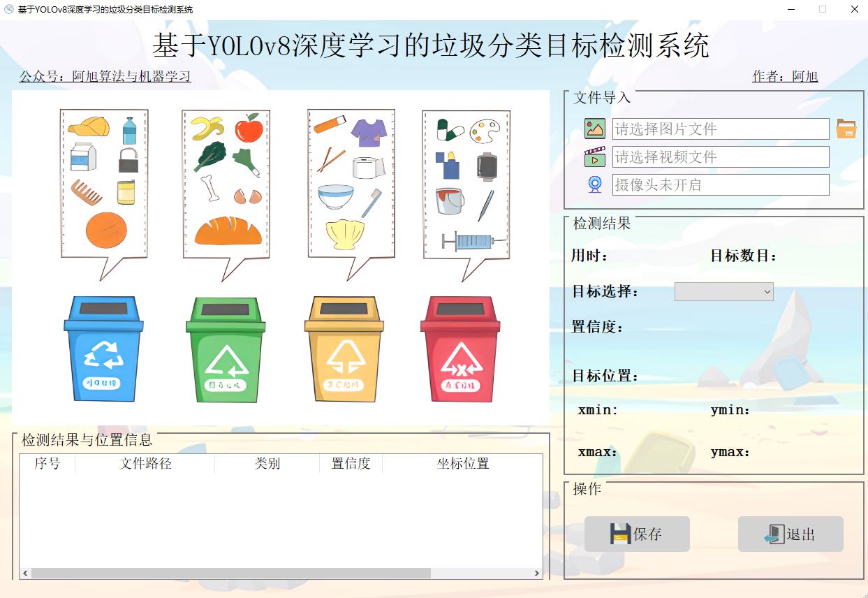The height and width of the screenshot is (598, 868).
Task: Click the 请选择视频文件 input field
Action: [x=721, y=157]
